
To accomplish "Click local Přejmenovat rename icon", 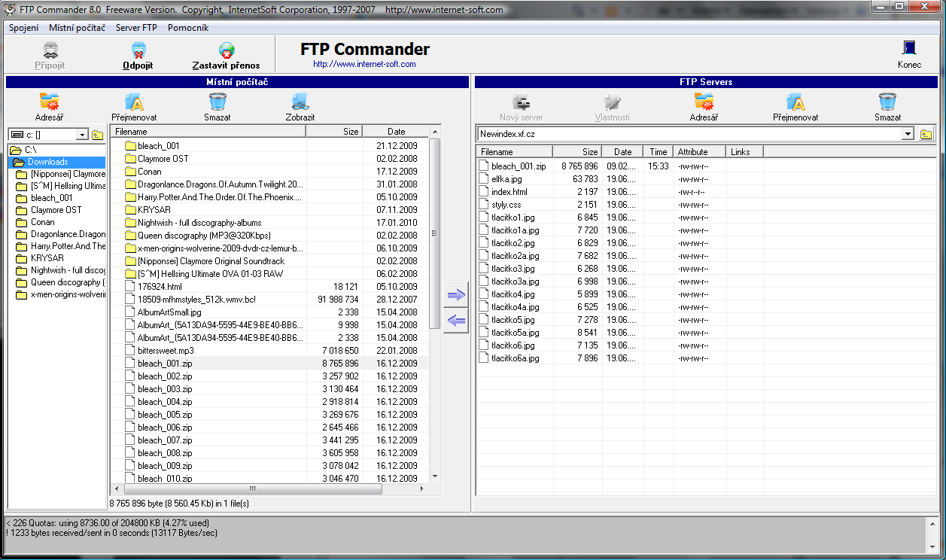I will (134, 102).
